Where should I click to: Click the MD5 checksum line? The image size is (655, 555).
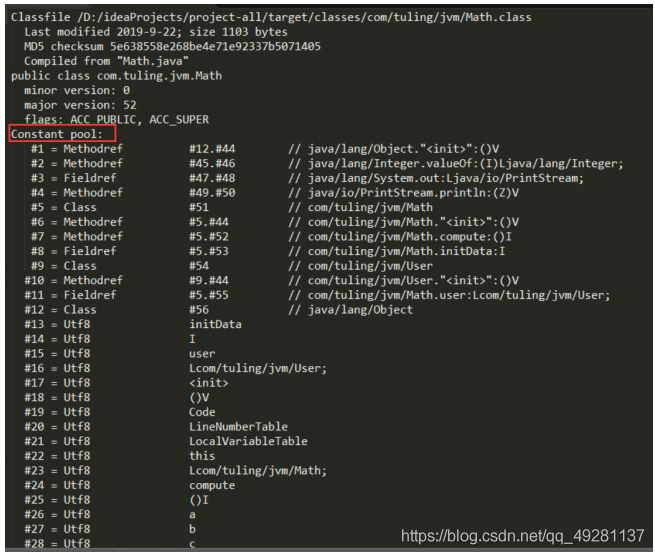(x=172, y=46)
